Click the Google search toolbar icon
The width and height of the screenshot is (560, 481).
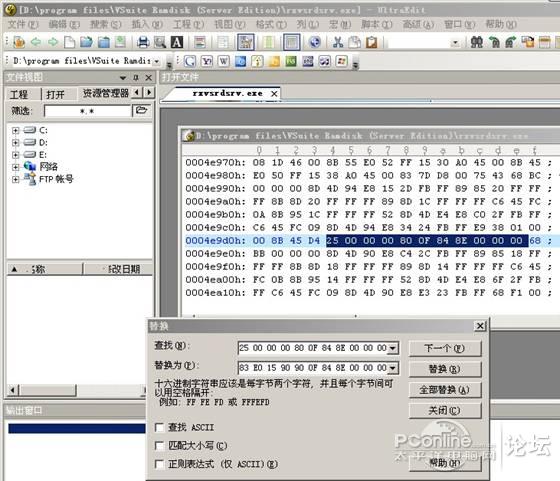click(190, 61)
